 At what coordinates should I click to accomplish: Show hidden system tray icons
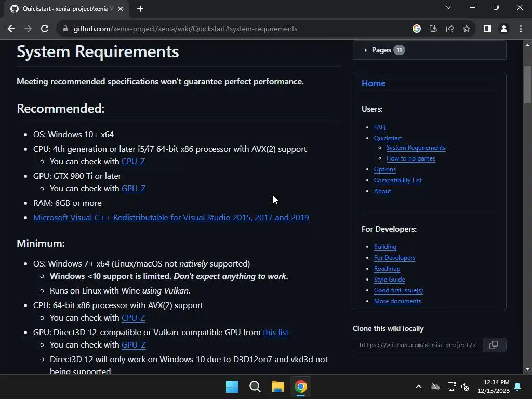[419, 387]
